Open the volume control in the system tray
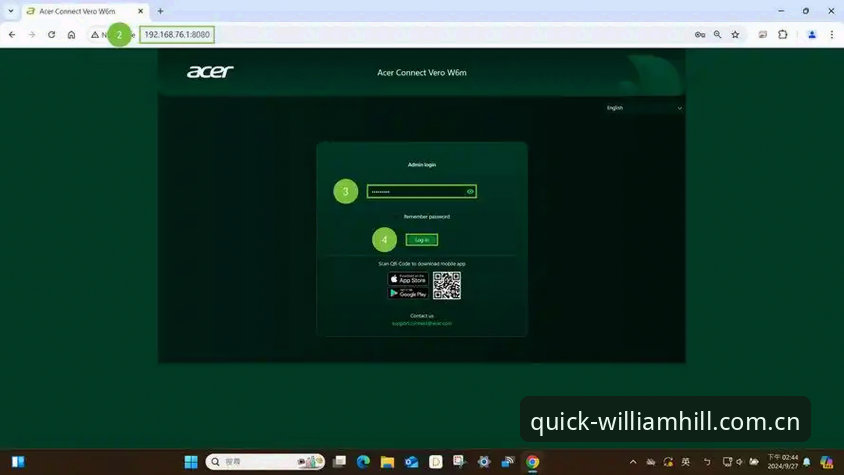The height and width of the screenshot is (475, 844). (740, 462)
